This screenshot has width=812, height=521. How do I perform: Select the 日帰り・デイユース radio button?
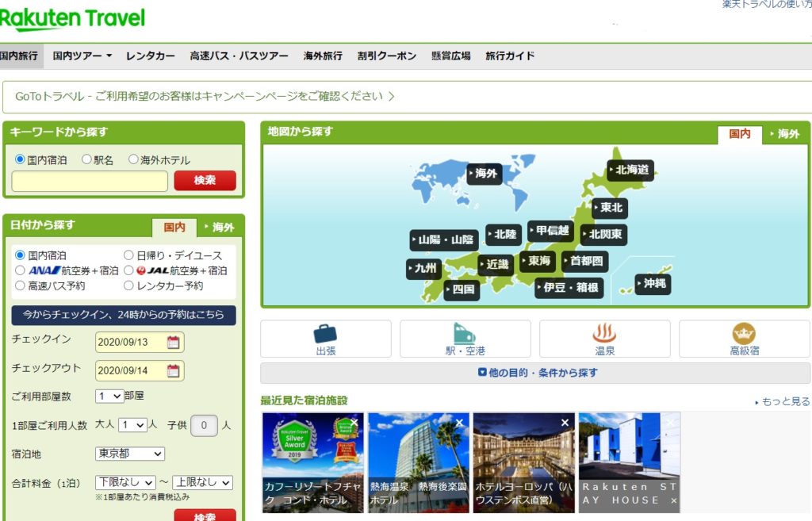[x=128, y=255]
